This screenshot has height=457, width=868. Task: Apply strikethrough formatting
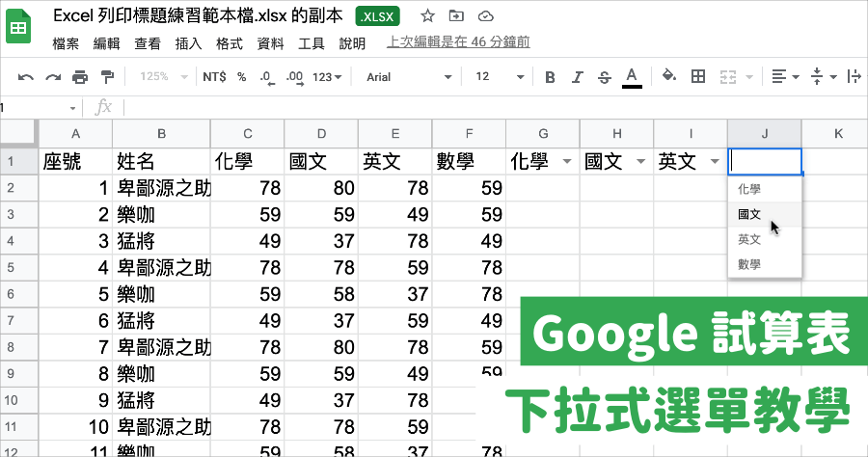click(605, 77)
